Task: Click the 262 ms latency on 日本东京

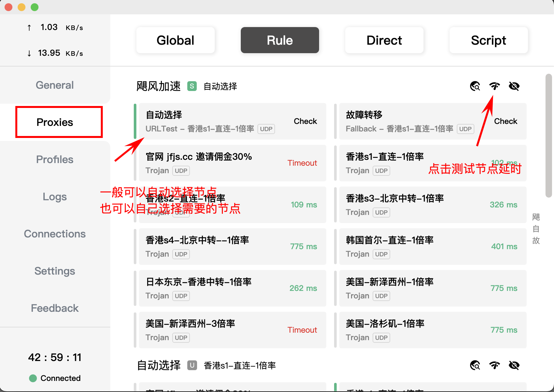Action: [303, 288]
